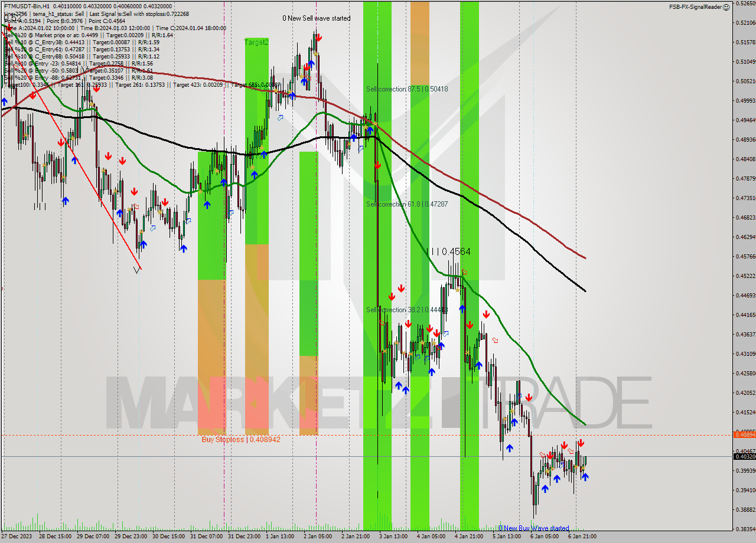Click the FTMUSDT-Bin,H1 symbol title
The width and height of the screenshot is (756, 543).
(26, 6)
